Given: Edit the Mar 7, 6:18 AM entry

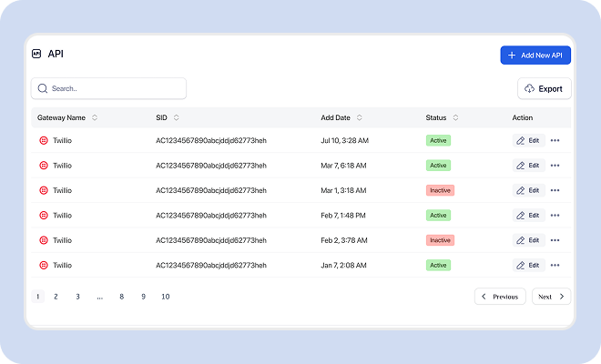Looking at the screenshot, I should pyautogui.click(x=528, y=166).
